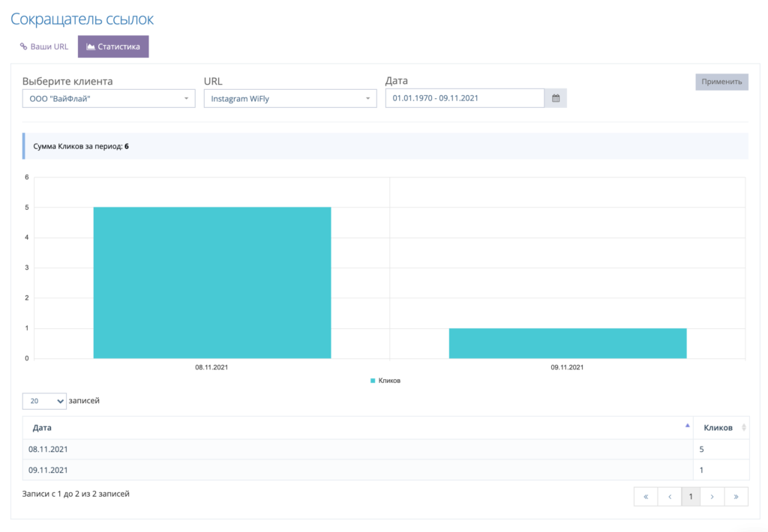The width and height of the screenshot is (768, 532).
Task: Click the Применить button
Action: coord(721,82)
